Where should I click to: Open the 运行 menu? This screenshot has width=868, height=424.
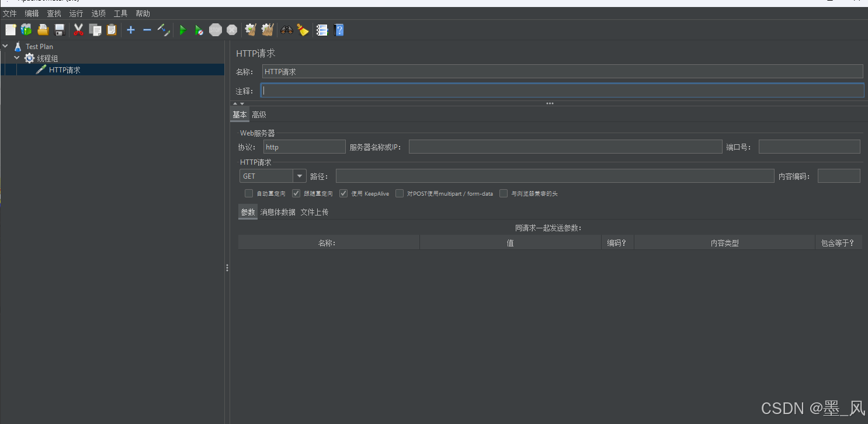(76, 13)
